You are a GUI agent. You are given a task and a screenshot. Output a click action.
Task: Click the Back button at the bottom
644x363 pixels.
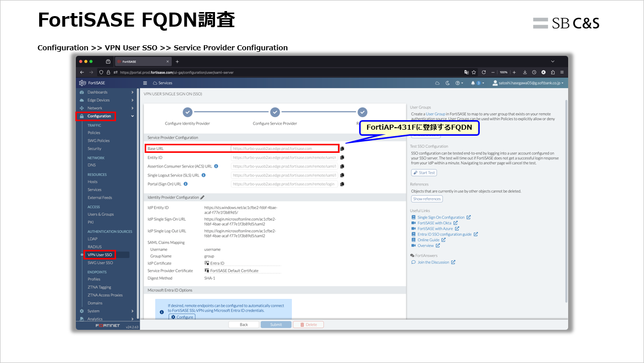point(244,325)
